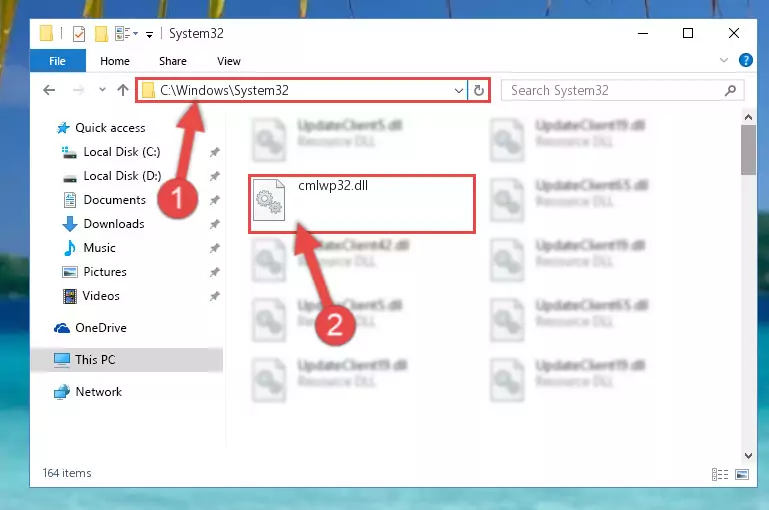Viewport: 769px width, 510px height.
Task: Select the cmlwp32.dll file name
Action: point(333,185)
